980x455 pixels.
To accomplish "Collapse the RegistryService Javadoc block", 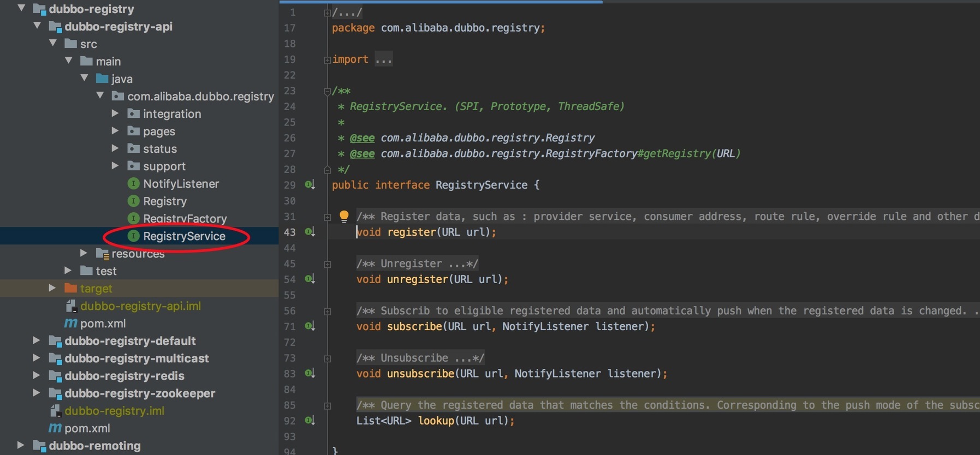I will coord(327,91).
